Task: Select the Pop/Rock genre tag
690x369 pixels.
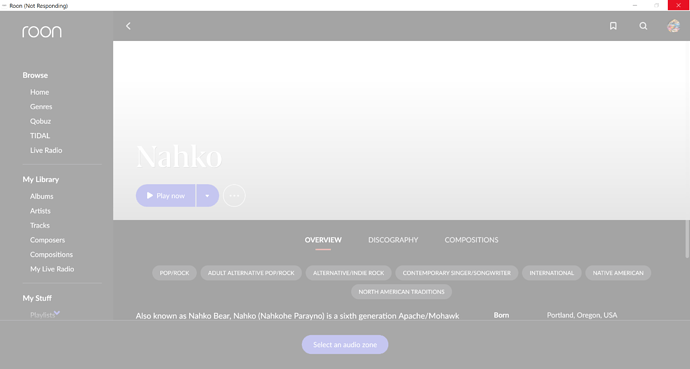Action: tap(174, 273)
